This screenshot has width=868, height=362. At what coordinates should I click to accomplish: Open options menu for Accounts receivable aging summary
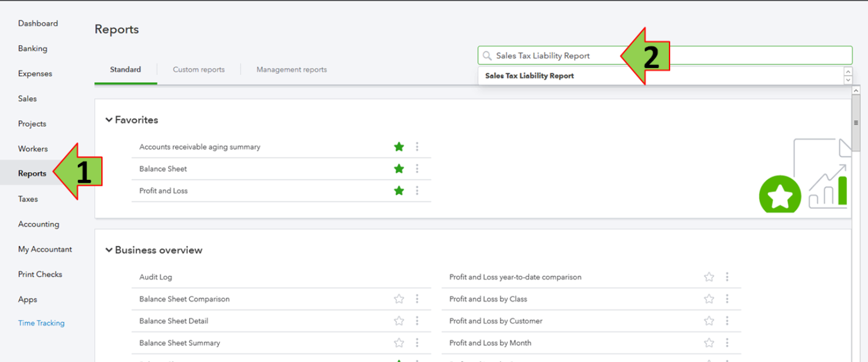coord(417,146)
